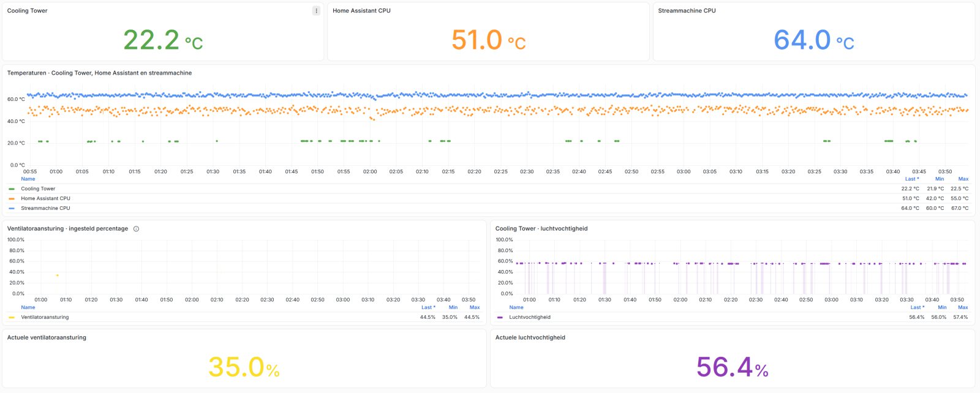Toggle Cooling Tower series in temperature legend
The width and height of the screenshot is (980, 393).
pyautogui.click(x=38, y=189)
